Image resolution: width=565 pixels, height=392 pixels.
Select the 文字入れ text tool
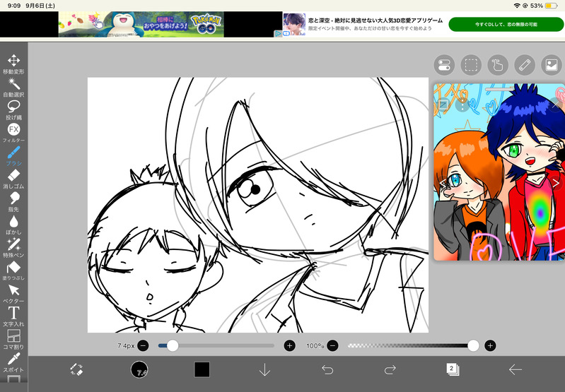click(13, 316)
